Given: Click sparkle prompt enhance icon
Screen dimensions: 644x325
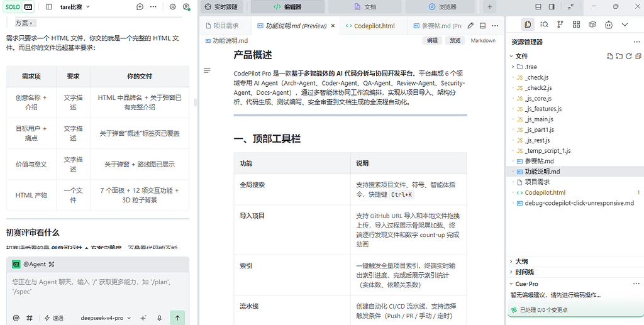Looking at the screenshot, I should tap(143, 318).
